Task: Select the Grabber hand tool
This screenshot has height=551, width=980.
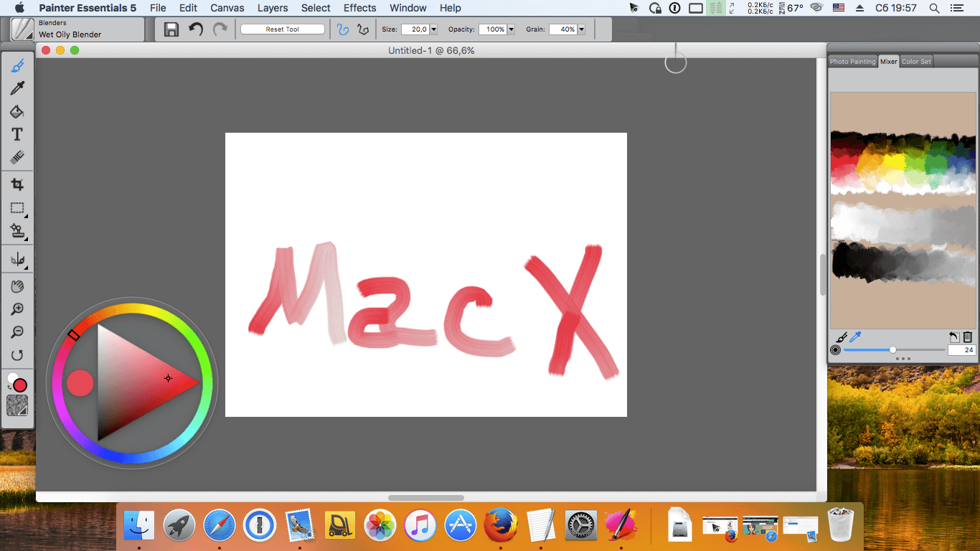Action: pos(18,286)
